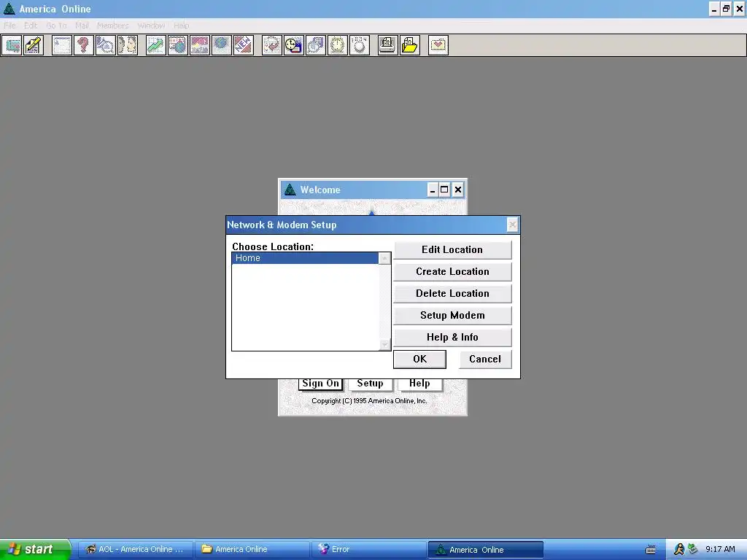This screenshot has width=747, height=560.
Task: Click the Delete Location button
Action: click(x=452, y=293)
